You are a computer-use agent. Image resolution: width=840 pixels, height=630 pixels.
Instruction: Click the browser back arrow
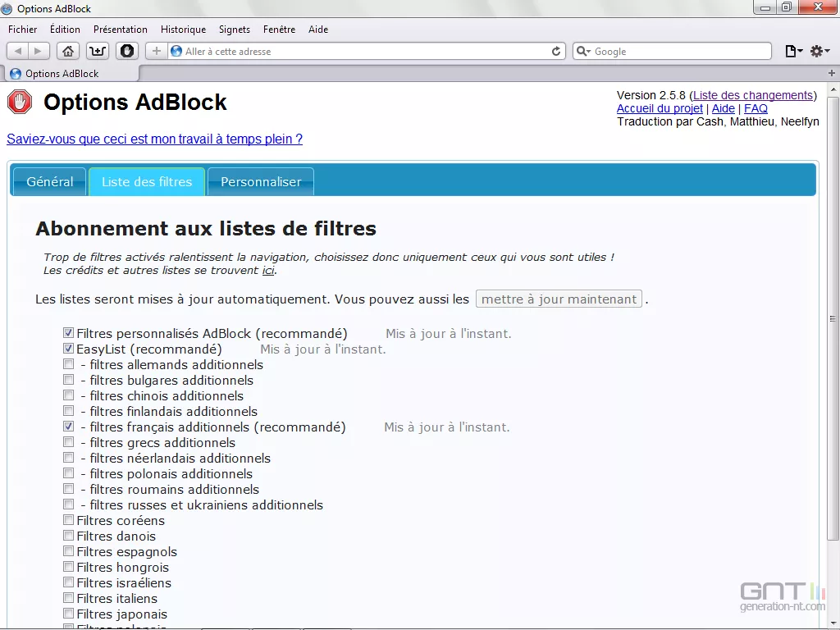point(19,51)
